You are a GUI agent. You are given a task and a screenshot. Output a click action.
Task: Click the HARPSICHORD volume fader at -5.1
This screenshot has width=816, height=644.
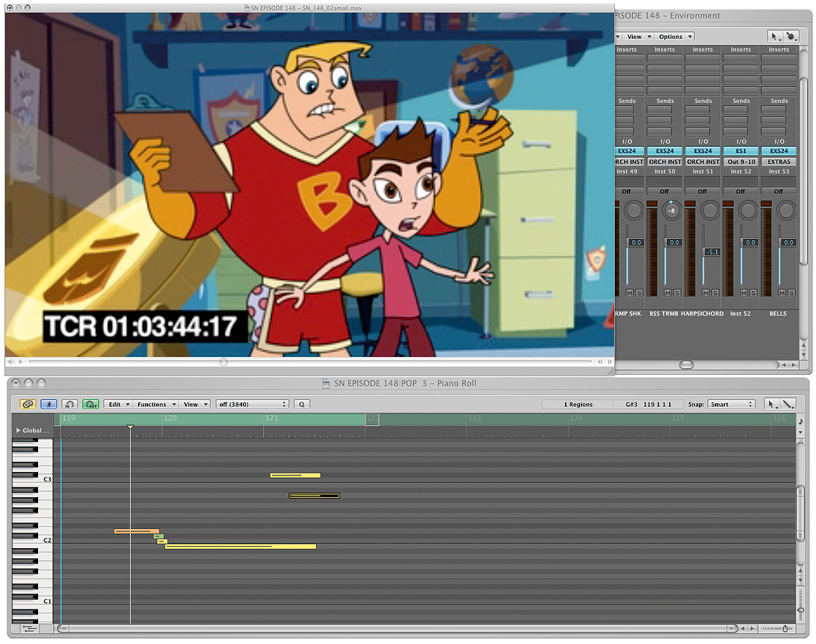point(711,252)
